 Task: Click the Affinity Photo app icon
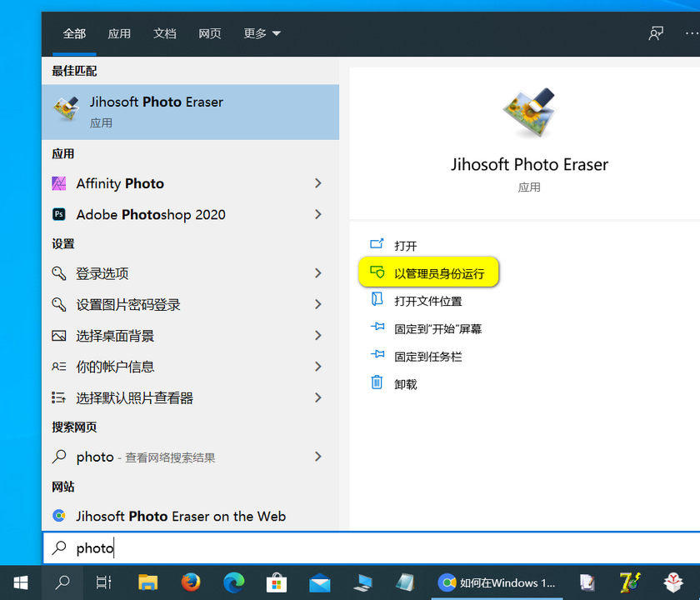59,183
